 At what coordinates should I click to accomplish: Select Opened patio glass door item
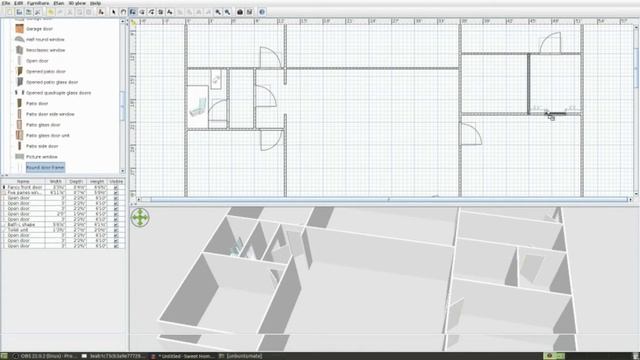point(52,82)
